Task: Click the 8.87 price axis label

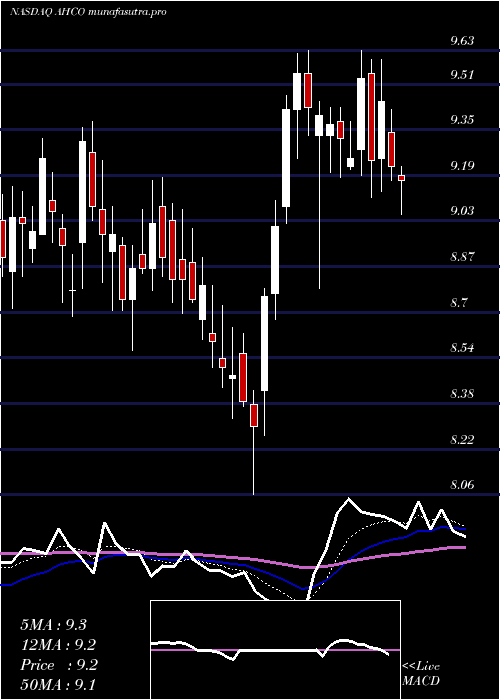Action: pos(462,257)
